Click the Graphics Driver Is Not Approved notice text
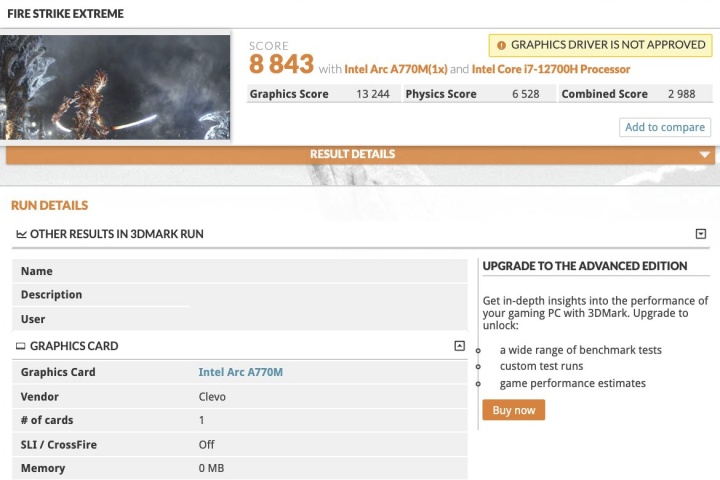The width and height of the screenshot is (720, 480). pos(606,45)
